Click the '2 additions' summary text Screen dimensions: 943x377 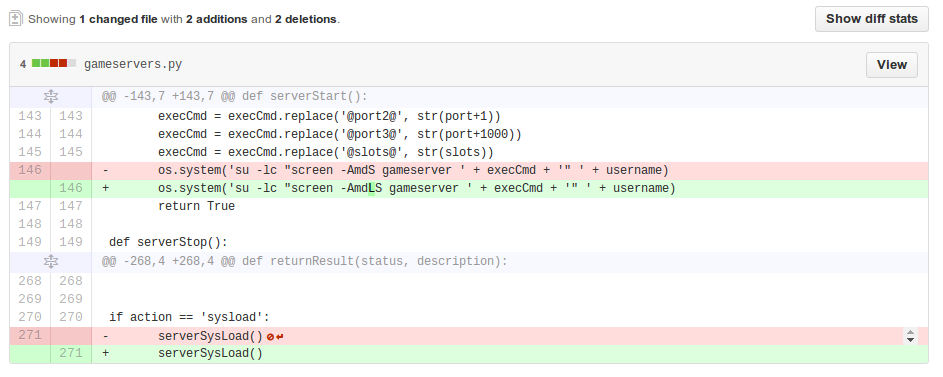217,19
